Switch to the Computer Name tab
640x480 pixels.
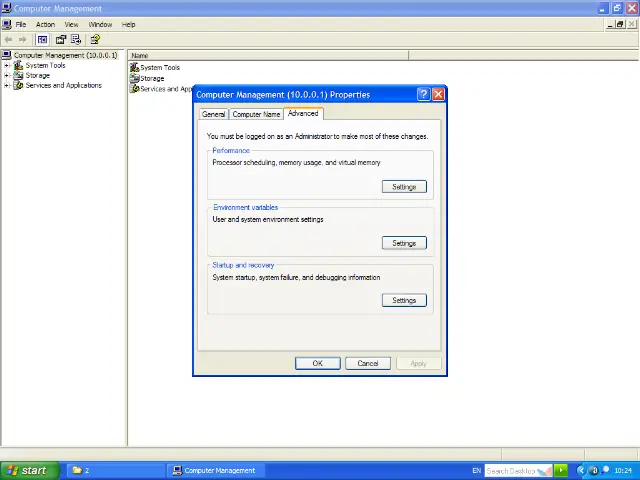[256, 114]
